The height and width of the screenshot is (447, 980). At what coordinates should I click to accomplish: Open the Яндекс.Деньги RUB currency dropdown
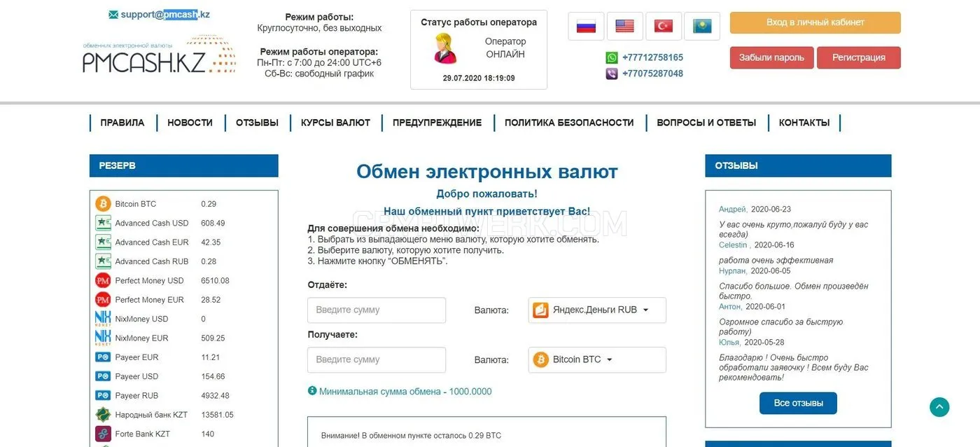(x=597, y=310)
